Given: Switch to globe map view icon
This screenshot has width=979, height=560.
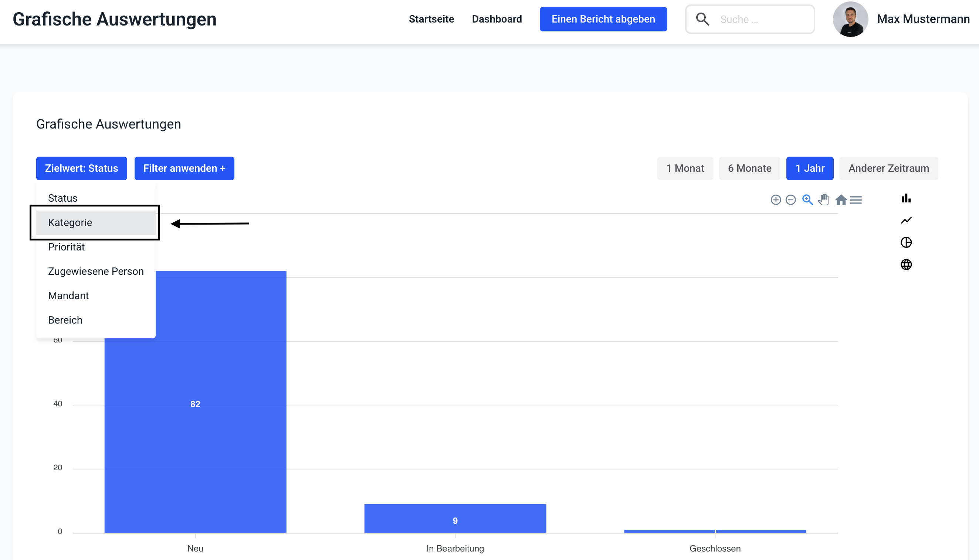Looking at the screenshot, I should pyautogui.click(x=906, y=264).
